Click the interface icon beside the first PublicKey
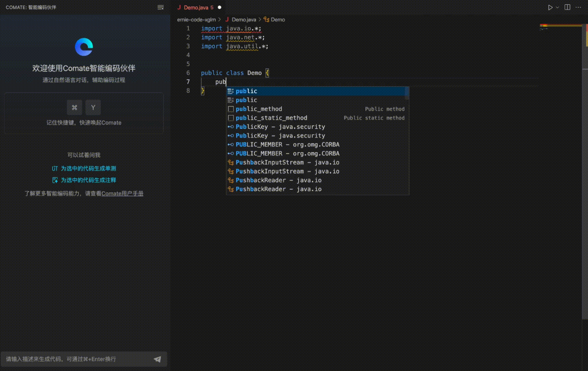 point(231,127)
